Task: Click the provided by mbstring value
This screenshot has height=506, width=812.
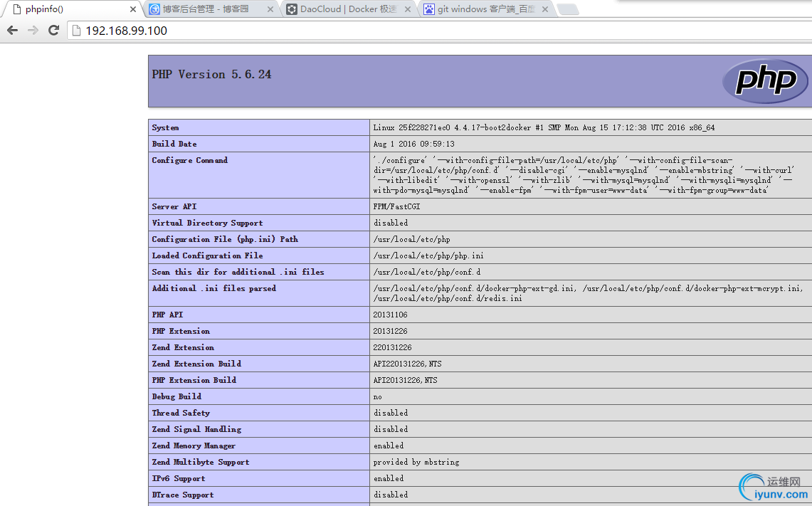Action: (x=416, y=462)
